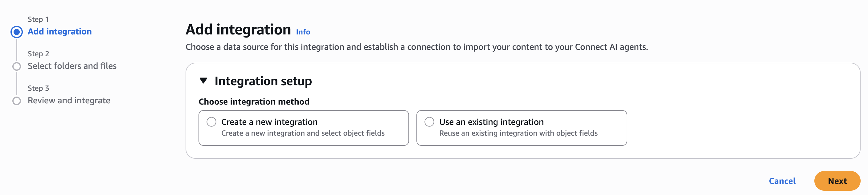868x195 pixels.
Task: Jump to Review and integrate step
Action: point(69,101)
